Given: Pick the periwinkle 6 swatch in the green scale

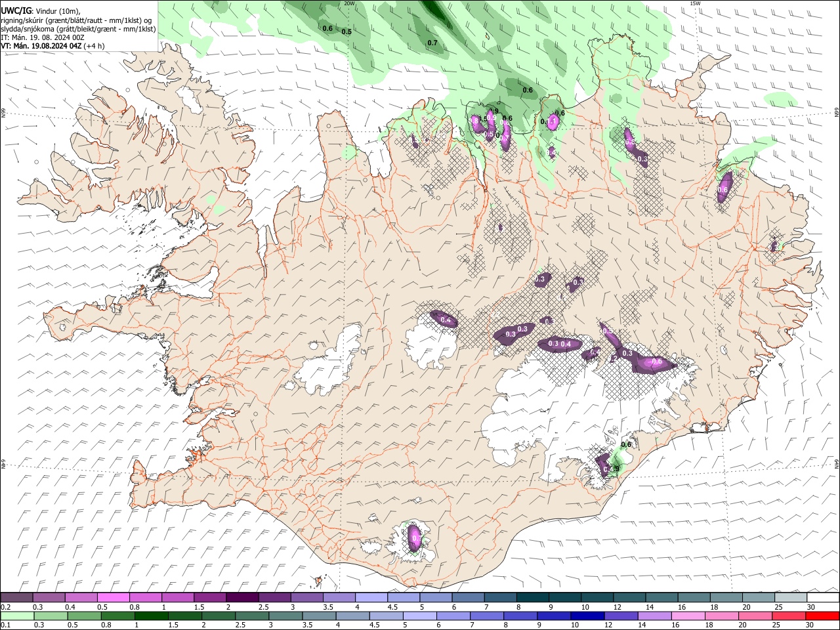Looking at the screenshot, I should click(x=454, y=616).
